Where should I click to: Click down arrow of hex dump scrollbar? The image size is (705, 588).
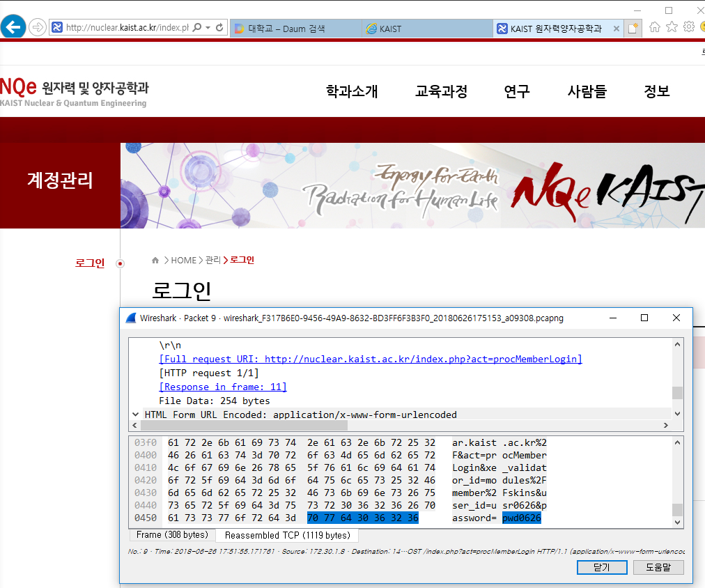tap(677, 523)
